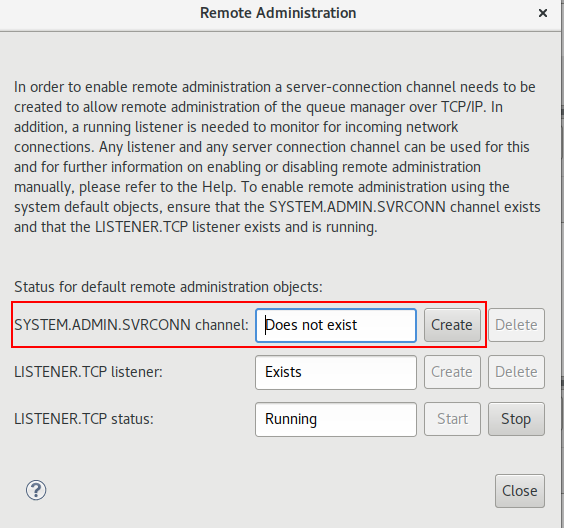This screenshot has height=528, width=564.
Task: Stop the running LISTENER.TCP listener
Action: point(516,419)
